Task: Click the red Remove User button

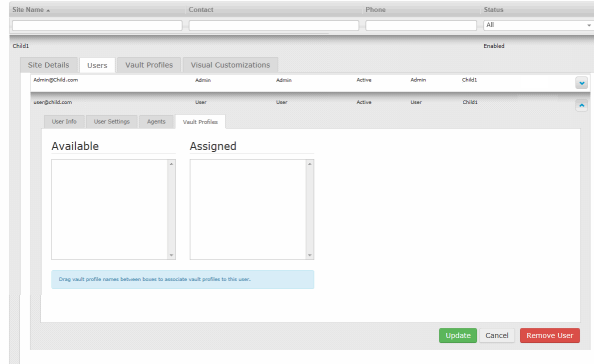Action: [x=550, y=336]
